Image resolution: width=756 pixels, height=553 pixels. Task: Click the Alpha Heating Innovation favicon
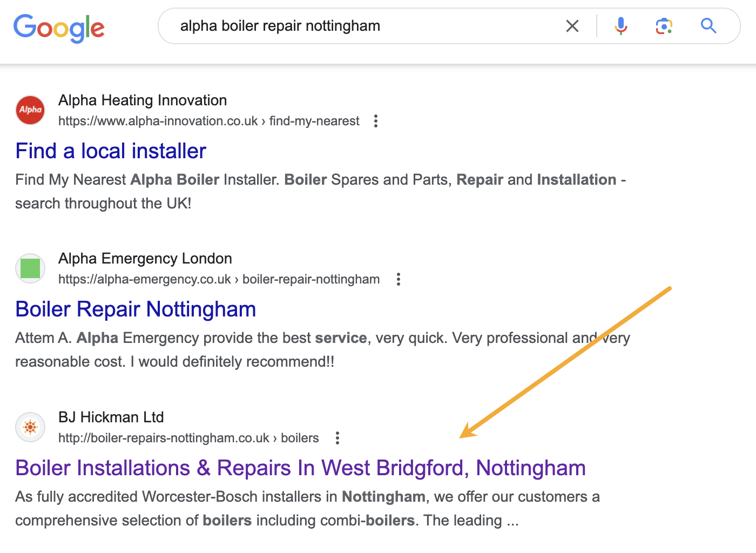pyautogui.click(x=30, y=110)
